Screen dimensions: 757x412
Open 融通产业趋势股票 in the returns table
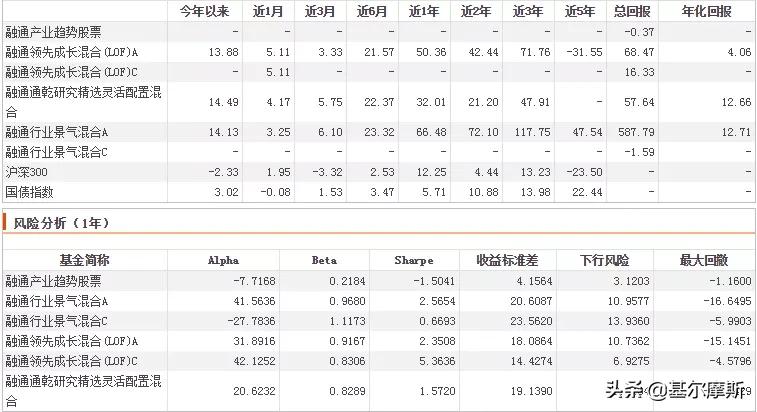point(53,32)
